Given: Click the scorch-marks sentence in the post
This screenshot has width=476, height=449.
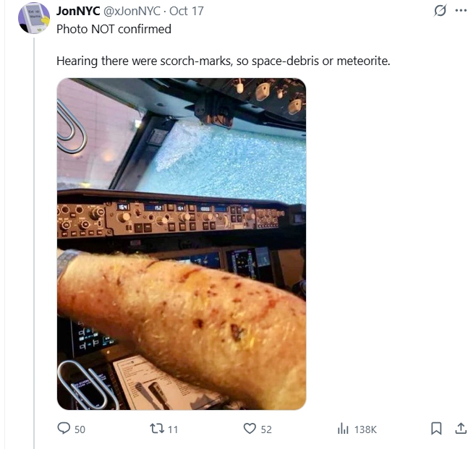Looking at the screenshot, I should point(223,61).
